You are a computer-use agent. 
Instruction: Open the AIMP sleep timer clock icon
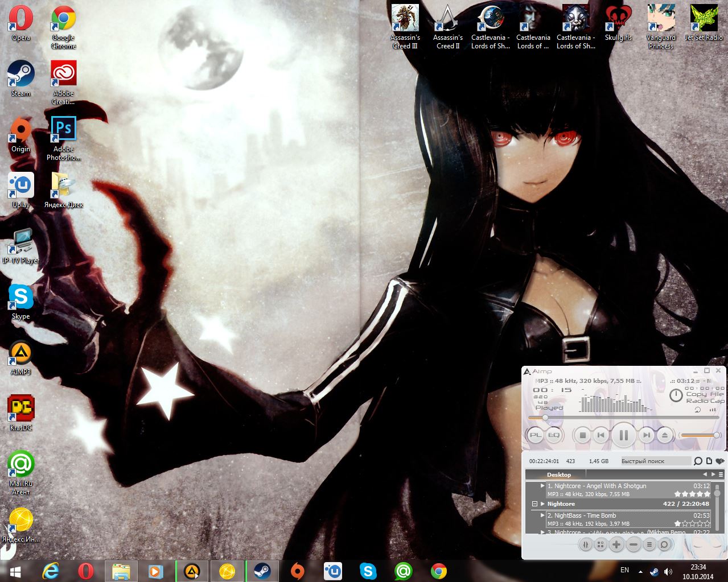(676, 395)
